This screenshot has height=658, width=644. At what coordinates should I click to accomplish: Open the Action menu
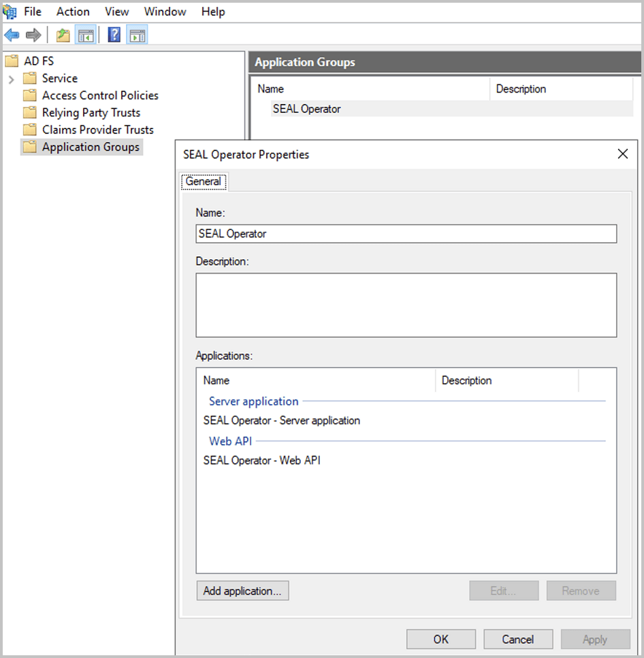coord(72,11)
